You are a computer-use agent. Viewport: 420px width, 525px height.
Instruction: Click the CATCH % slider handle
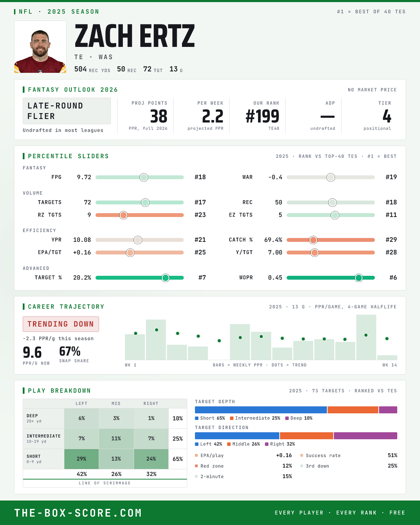(313, 240)
